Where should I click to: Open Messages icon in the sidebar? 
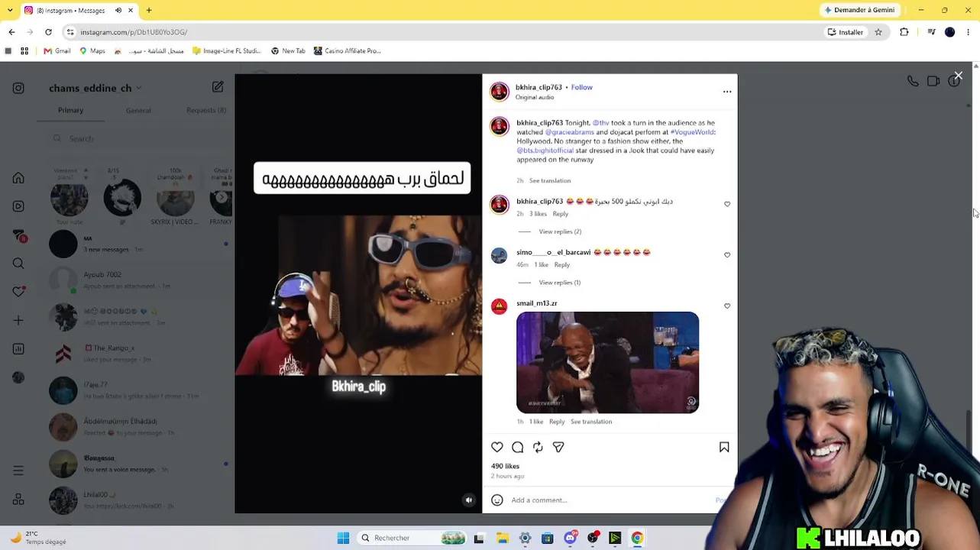coord(18,235)
